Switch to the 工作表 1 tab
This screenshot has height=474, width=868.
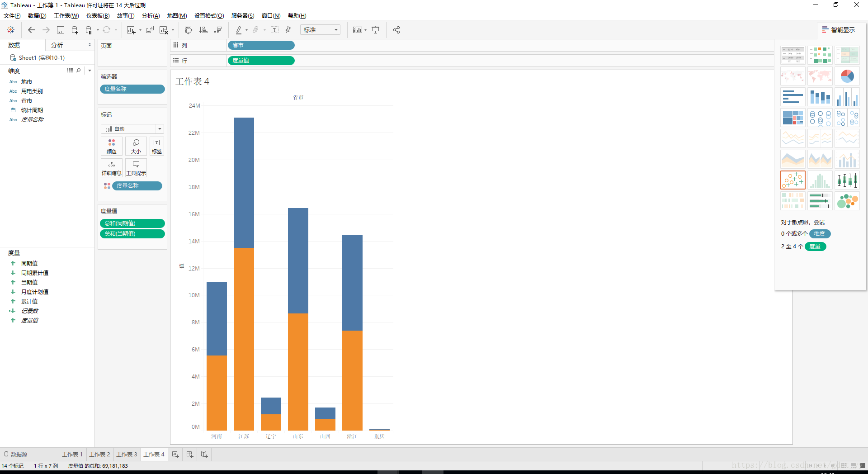(x=72, y=454)
